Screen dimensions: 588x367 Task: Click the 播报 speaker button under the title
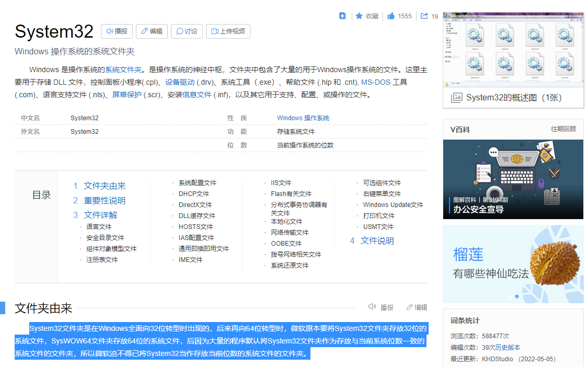(117, 31)
